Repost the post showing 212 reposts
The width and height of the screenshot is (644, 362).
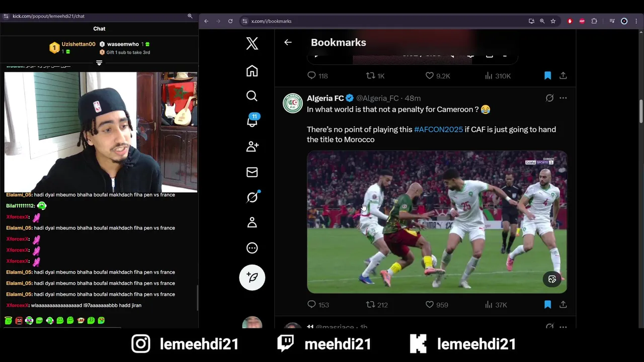click(376, 305)
